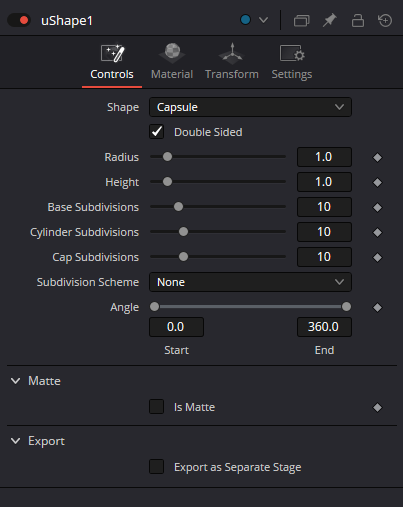Lock the uShape1 node controls
Viewport: 403px width, 507px height.
coord(358,20)
